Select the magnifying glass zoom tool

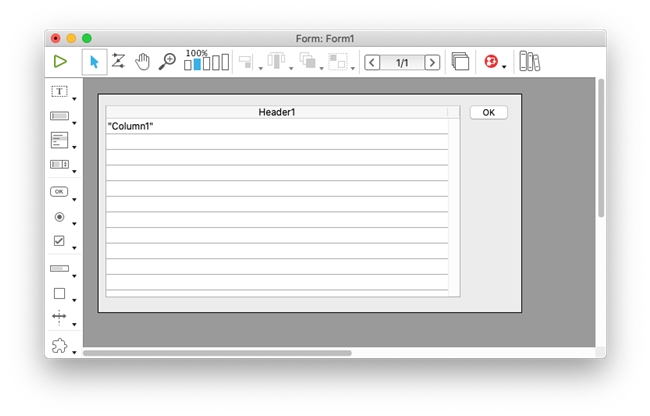coord(167,62)
